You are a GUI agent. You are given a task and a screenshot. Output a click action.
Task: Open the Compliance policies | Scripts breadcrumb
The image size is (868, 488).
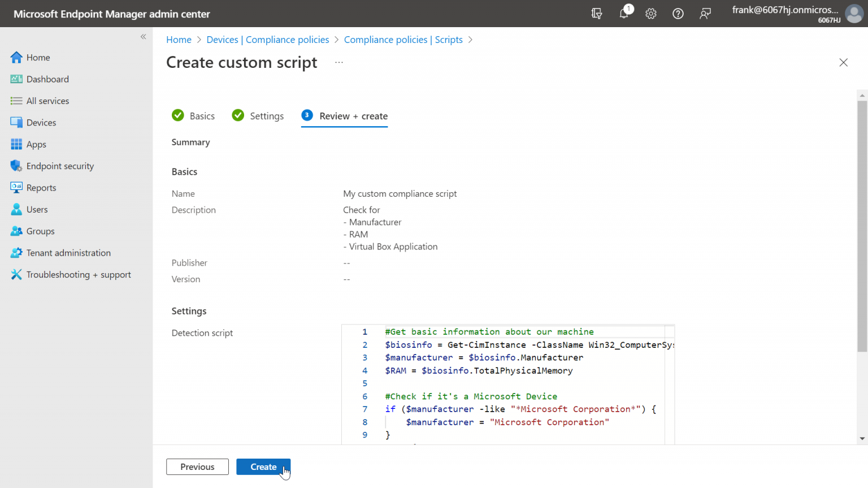[x=403, y=40]
